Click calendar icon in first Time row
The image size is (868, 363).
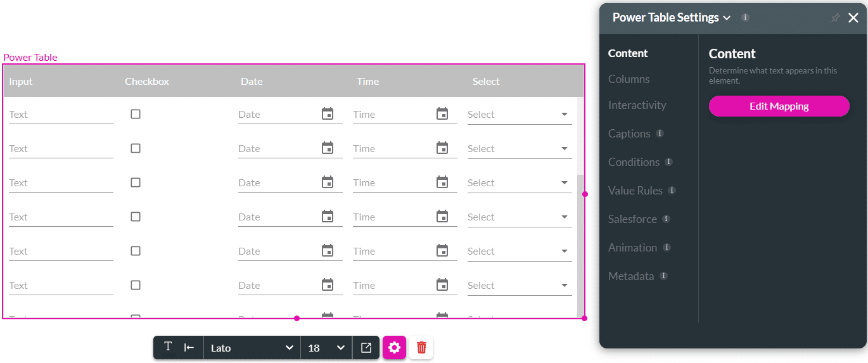[x=442, y=114]
